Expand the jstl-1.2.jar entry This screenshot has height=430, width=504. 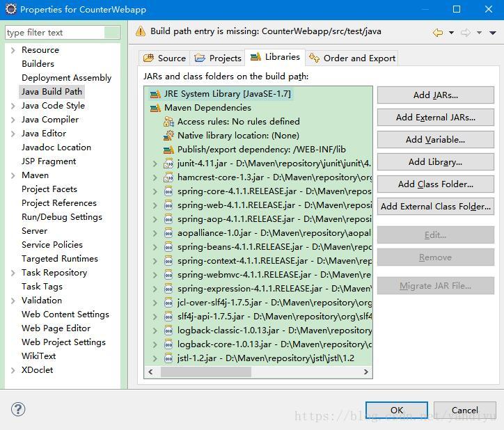pyautogui.click(x=155, y=358)
